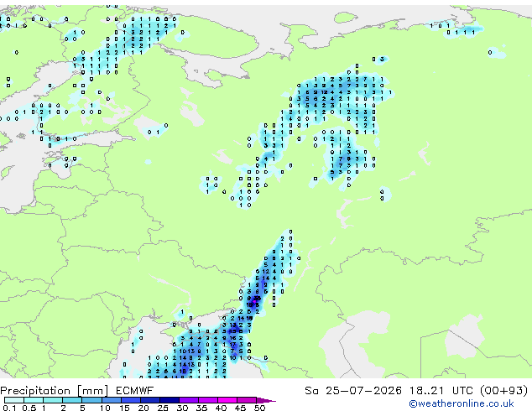Select the 0.5–1 mm legend swatch
Image resolution: width=532 pixels, height=411 pixels.
coord(34,400)
